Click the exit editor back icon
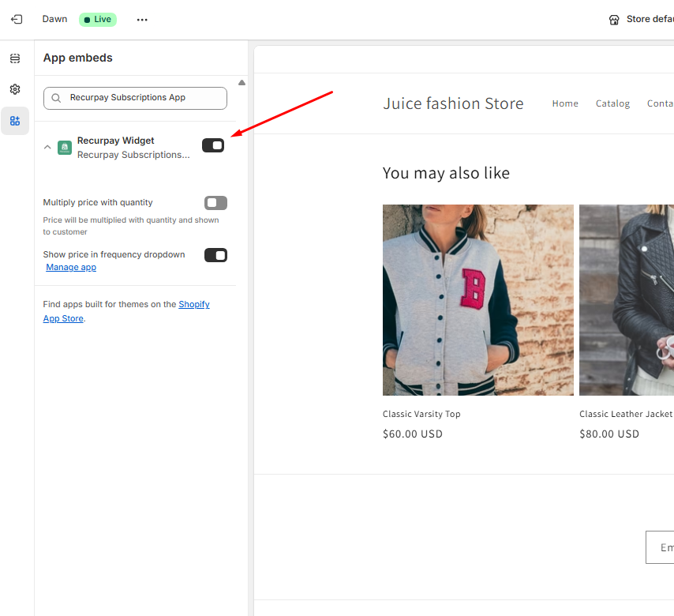The width and height of the screenshot is (674, 616). (x=16, y=19)
